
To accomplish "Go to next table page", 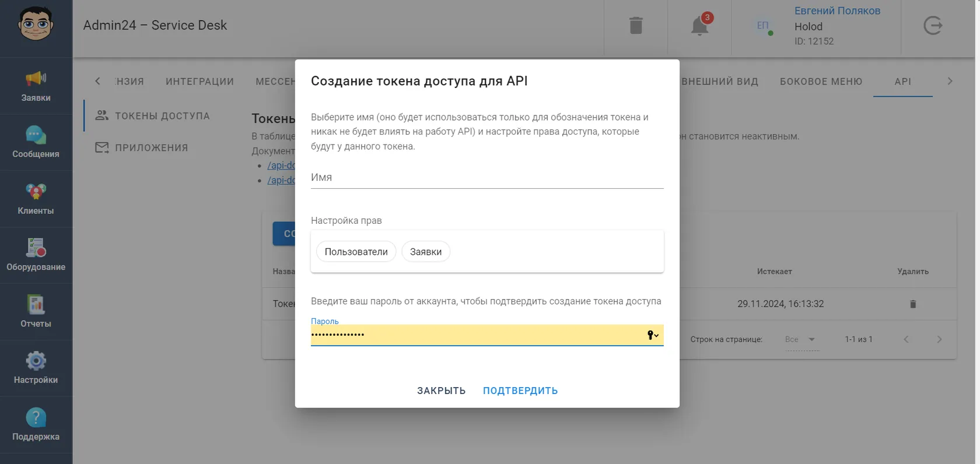I will 939,339.
